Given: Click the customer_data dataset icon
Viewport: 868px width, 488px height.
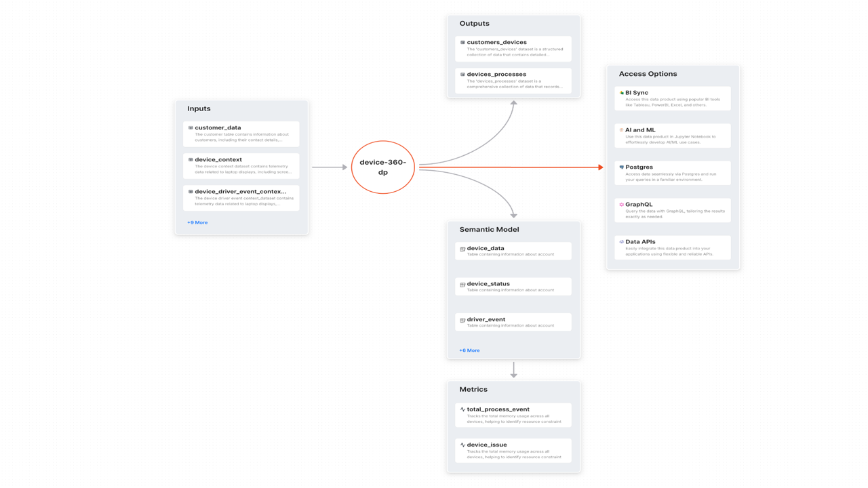Looking at the screenshot, I should pyautogui.click(x=191, y=128).
